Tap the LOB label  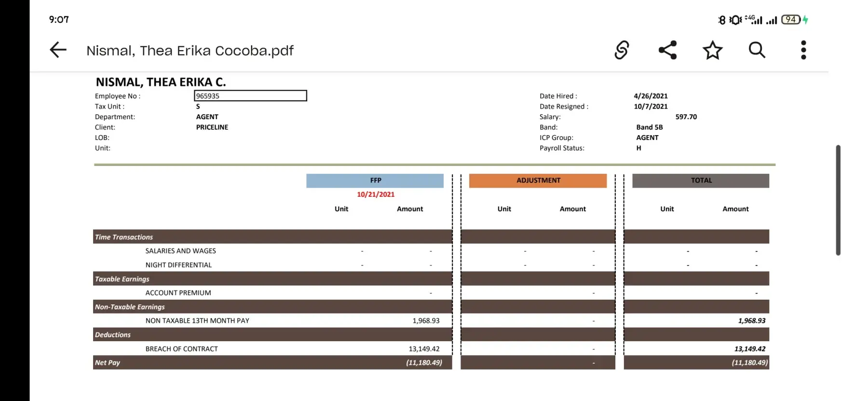point(102,138)
